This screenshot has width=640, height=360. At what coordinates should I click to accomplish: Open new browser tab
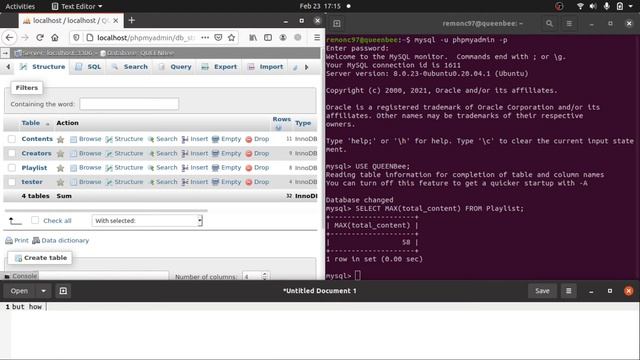(x=131, y=20)
